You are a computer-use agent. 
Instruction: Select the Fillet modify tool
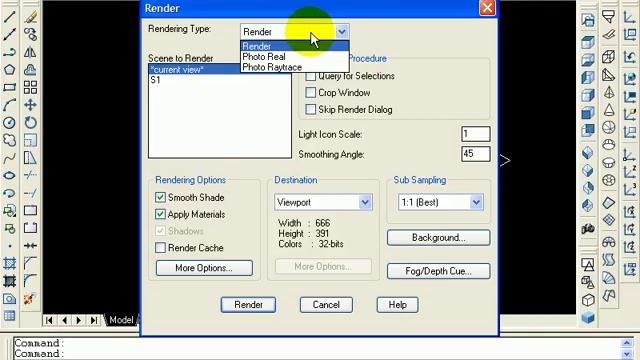tap(30, 280)
